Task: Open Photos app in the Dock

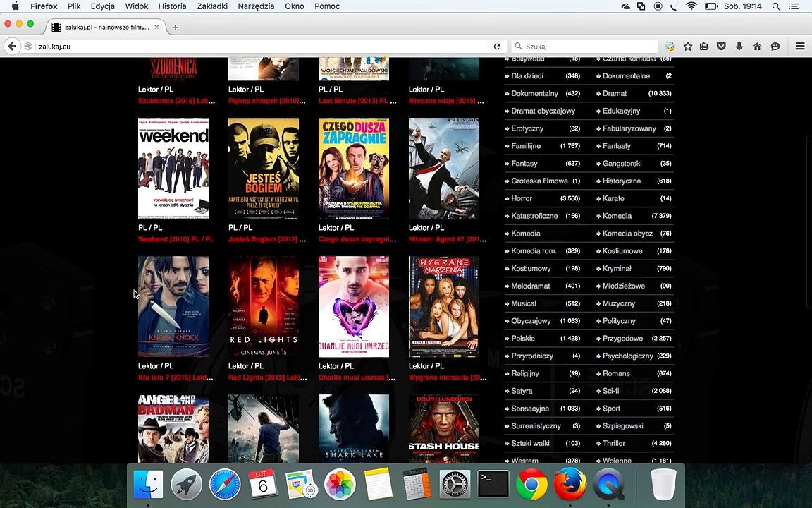Action: tap(340, 484)
